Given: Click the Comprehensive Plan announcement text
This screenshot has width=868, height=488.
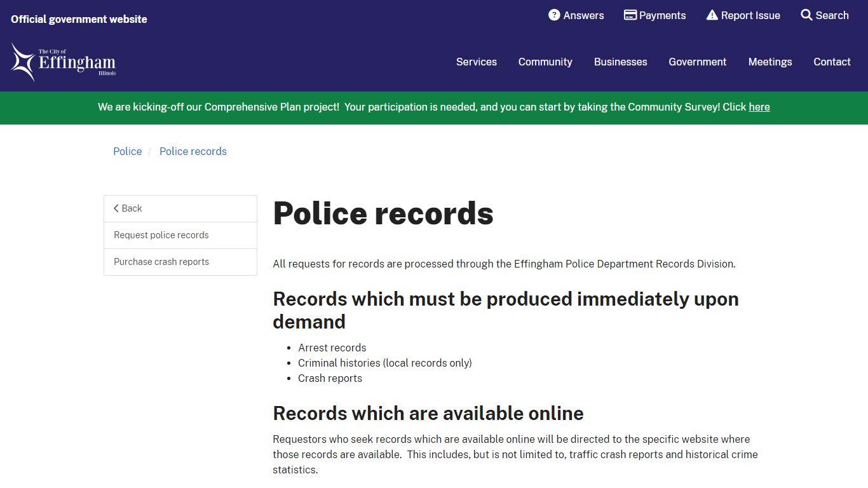Looking at the screenshot, I should point(434,107).
